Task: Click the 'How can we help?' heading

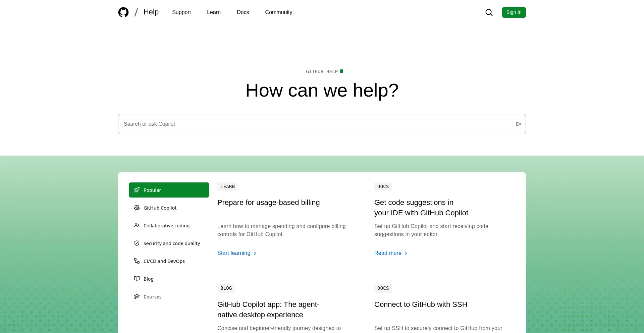Action: 322,91
